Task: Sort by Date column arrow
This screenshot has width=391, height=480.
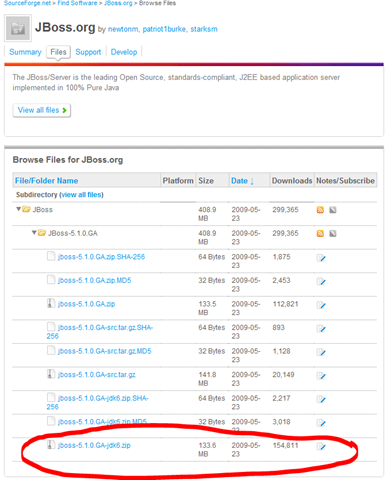Action: pos(252,181)
